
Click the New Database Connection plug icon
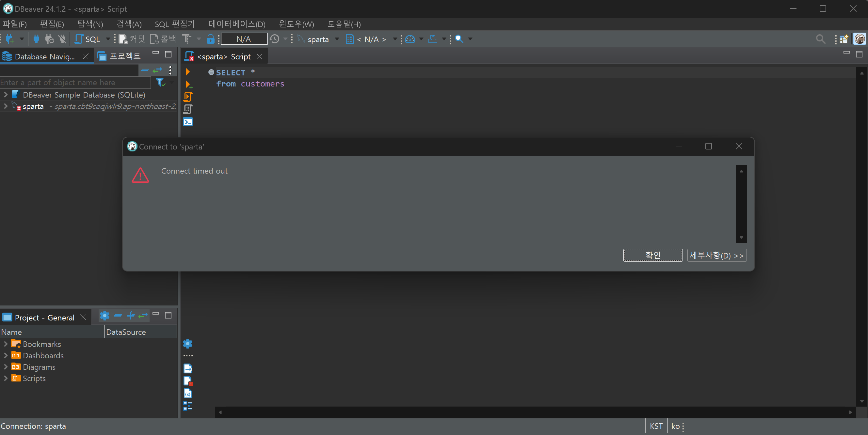click(10, 39)
